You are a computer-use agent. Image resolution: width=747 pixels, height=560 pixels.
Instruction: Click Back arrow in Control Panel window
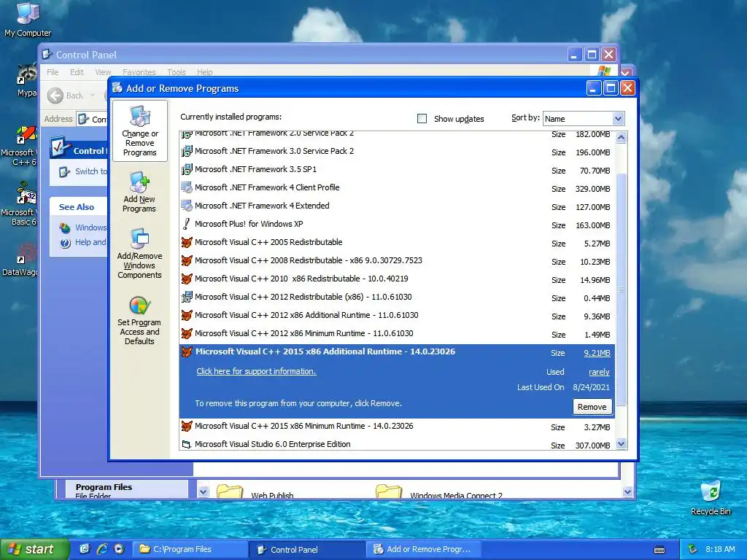tap(55, 96)
